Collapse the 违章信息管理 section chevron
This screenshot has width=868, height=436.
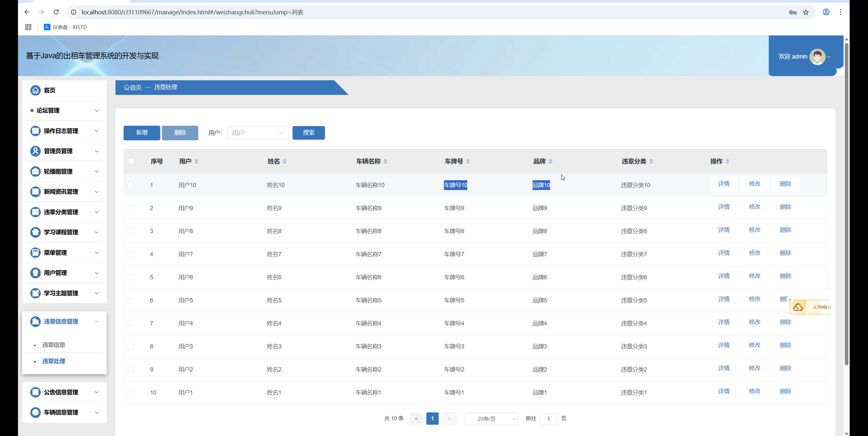[97, 321]
